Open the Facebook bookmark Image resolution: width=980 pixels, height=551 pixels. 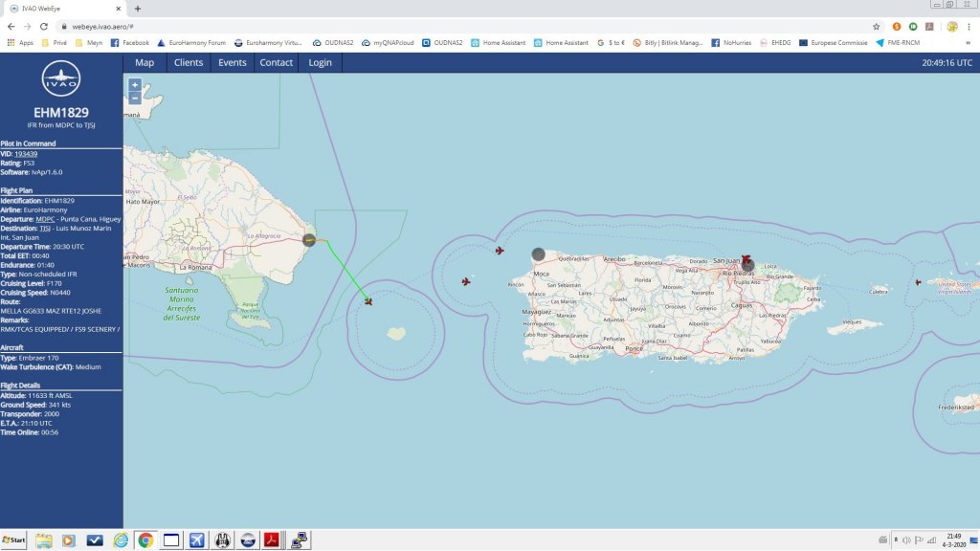click(130, 43)
